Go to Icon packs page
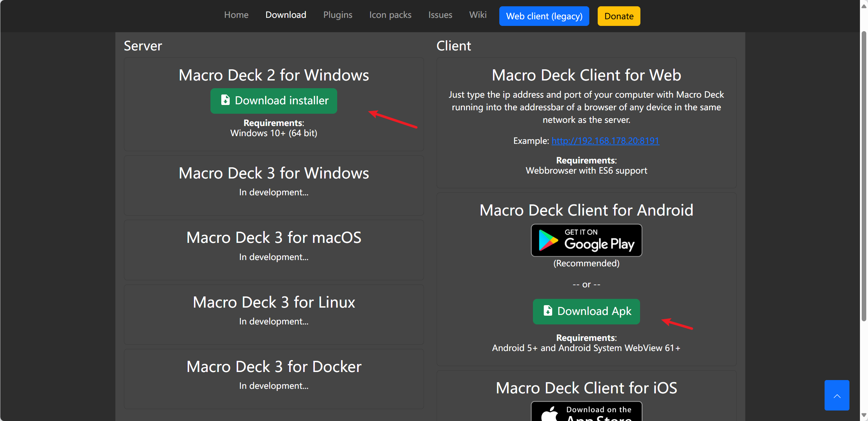Viewport: 868px width, 421px height. (390, 15)
